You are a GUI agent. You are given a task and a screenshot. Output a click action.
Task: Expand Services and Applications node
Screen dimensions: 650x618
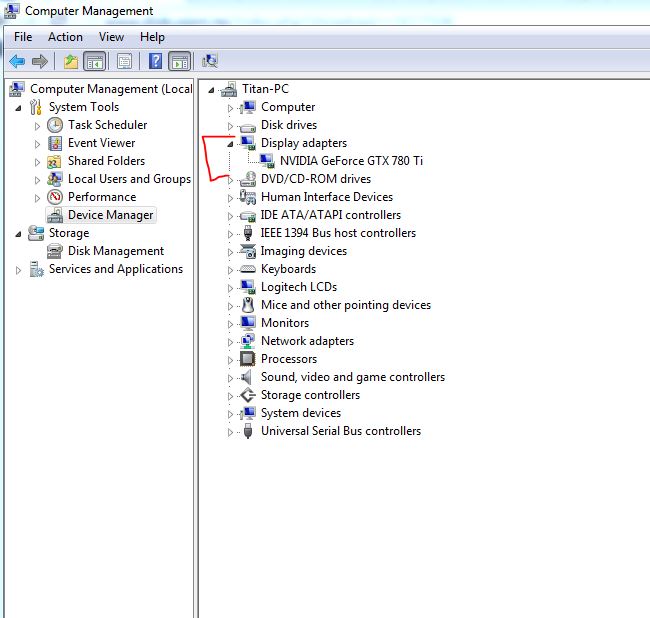coord(19,270)
